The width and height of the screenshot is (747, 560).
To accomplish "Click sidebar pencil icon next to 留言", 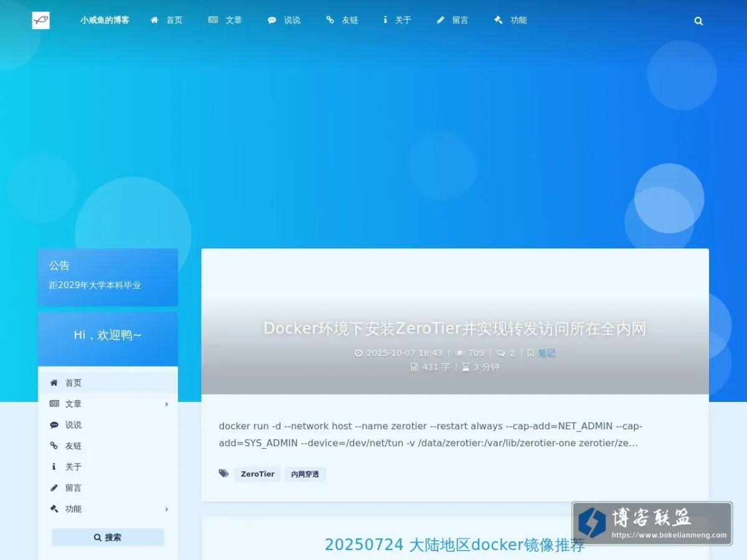I will pos(54,488).
